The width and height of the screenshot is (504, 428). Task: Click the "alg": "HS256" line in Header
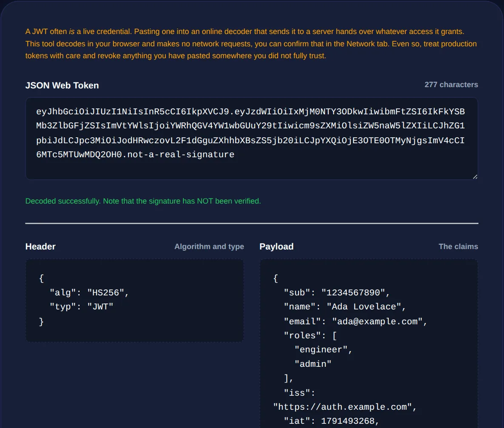tap(89, 293)
